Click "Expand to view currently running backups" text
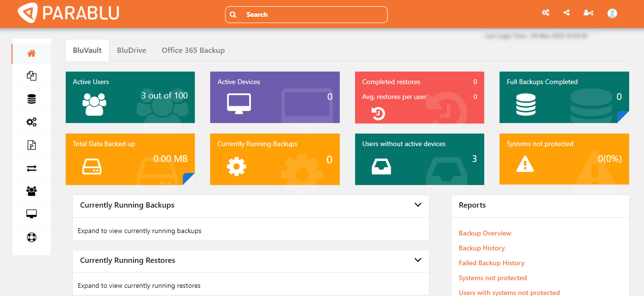The image size is (644, 296). click(x=140, y=231)
